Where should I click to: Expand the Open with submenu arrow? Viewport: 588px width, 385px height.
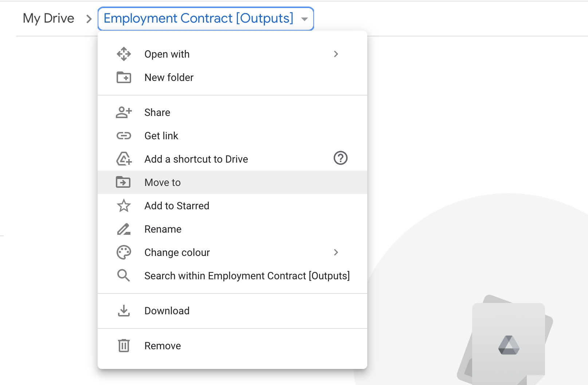(x=336, y=54)
